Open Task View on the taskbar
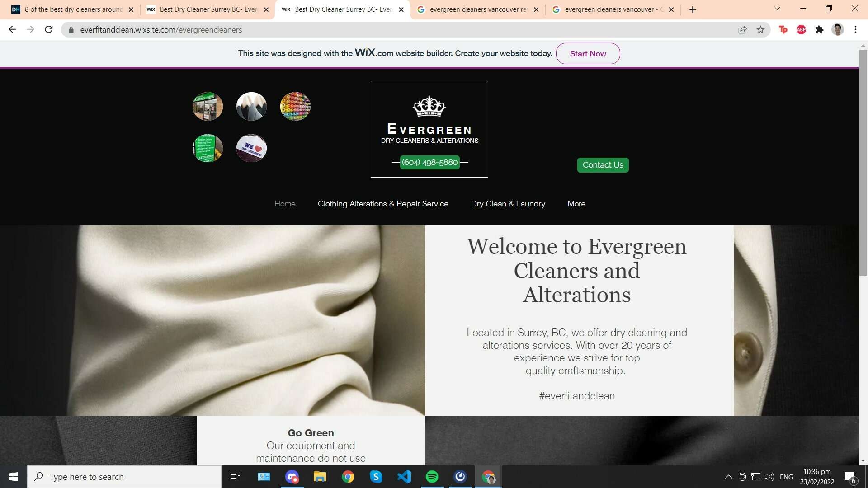Screen dimensions: 868x488 (235, 477)
